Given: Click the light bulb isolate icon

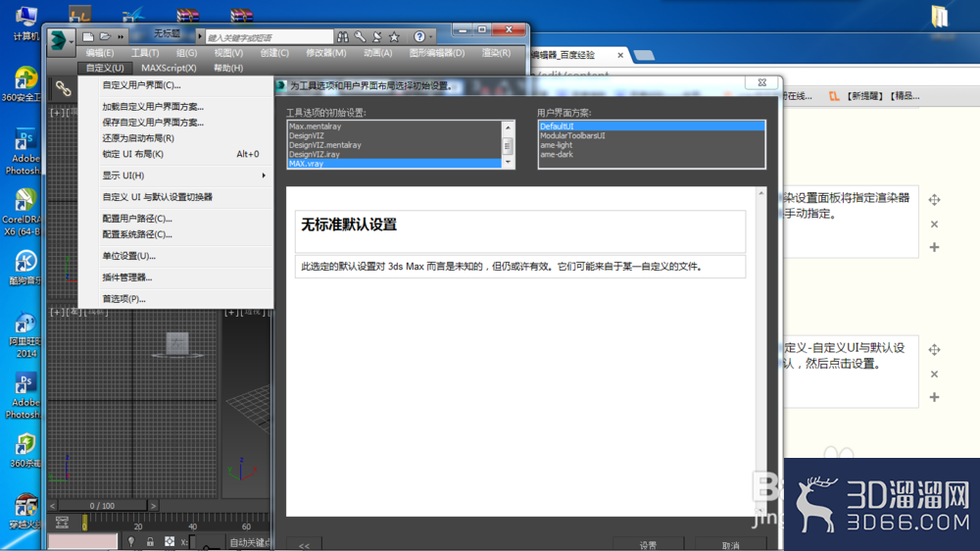Looking at the screenshot, I should [x=131, y=541].
